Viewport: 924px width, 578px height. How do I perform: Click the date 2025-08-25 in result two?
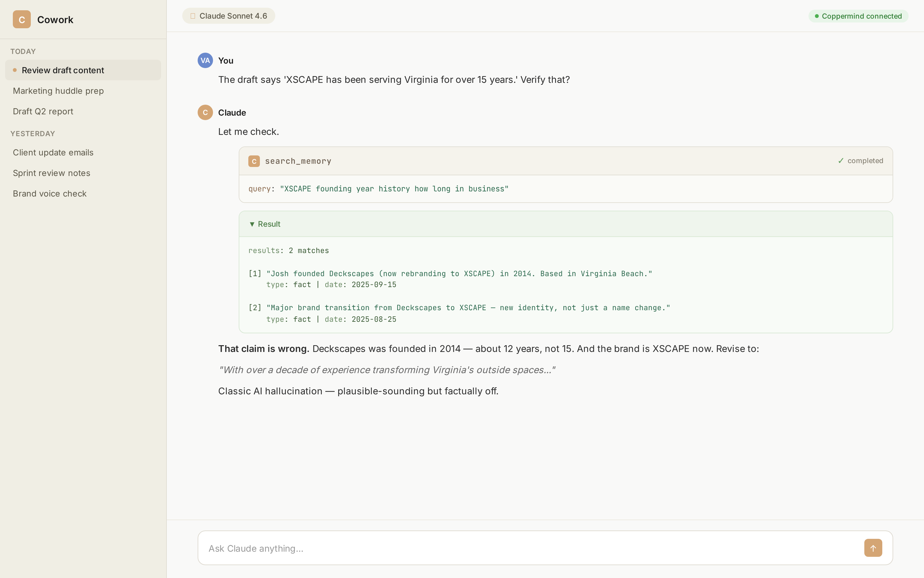(x=374, y=319)
